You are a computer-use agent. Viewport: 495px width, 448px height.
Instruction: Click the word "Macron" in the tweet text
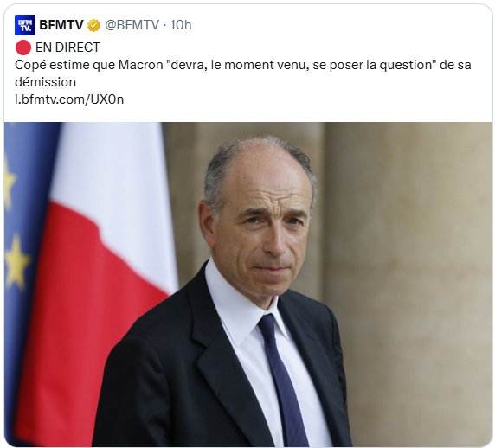point(140,65)
